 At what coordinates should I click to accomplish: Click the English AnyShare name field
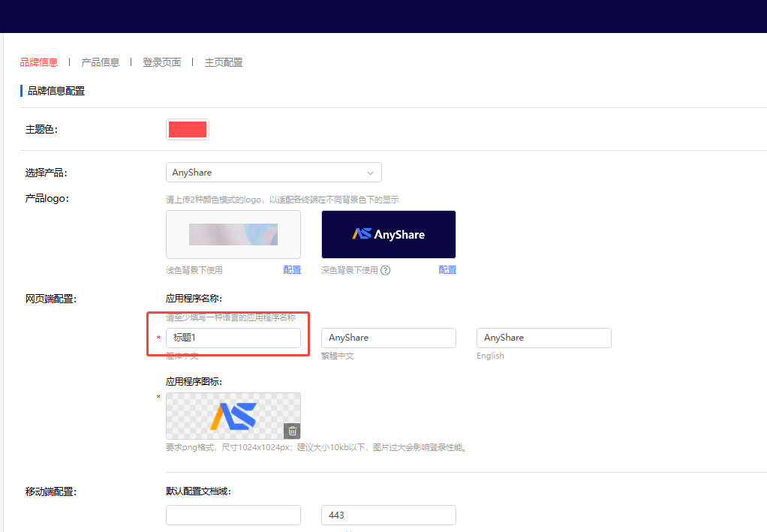coord(543,338)
